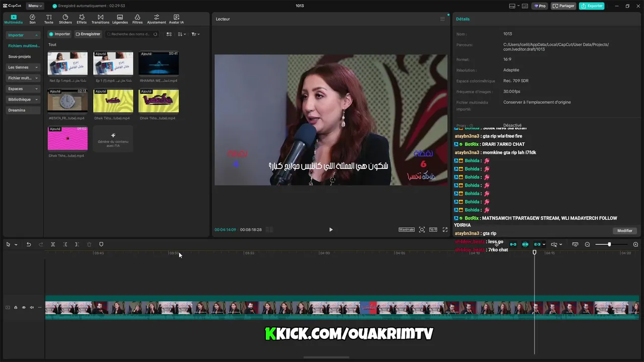
Task: Open the Son audio tab
Action: (32, 19)
